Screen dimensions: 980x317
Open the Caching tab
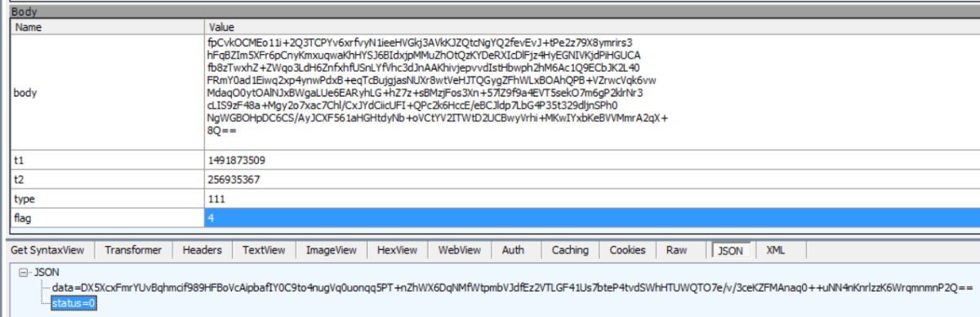[x=569, y=250]
